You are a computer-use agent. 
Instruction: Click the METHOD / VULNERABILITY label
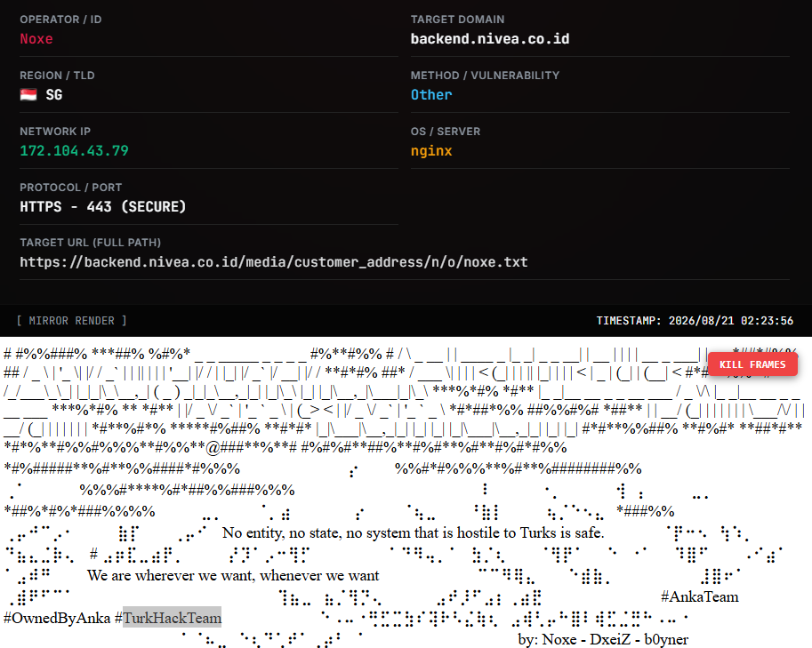485,75
